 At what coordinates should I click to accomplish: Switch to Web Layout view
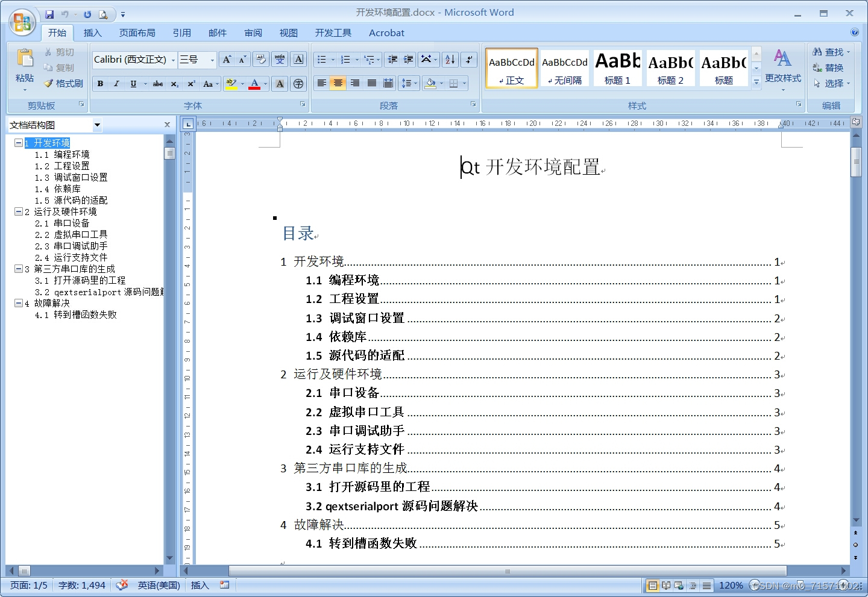(x=679, y=586)
